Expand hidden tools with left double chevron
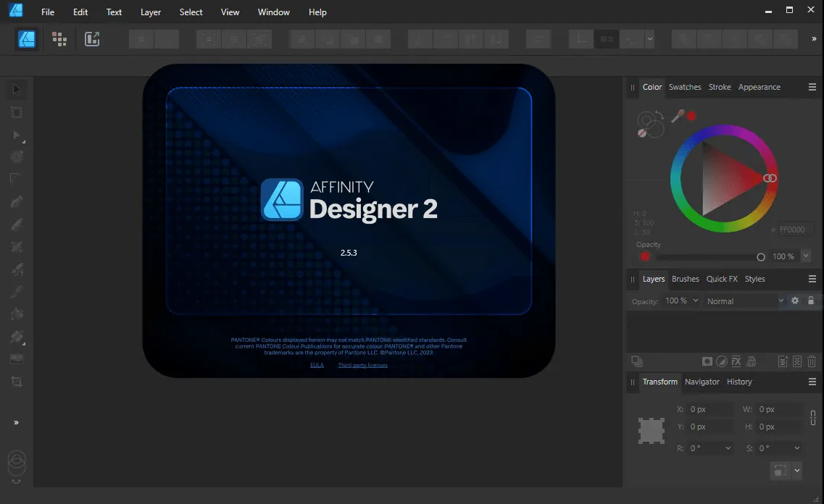This screenshot has height=504, width=824. pos(16,423)
